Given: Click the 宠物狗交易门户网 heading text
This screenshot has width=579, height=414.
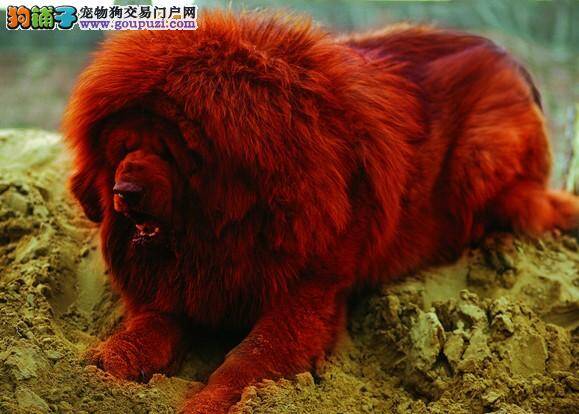Looking at the screenshot, I should click(x=138, y=12).
